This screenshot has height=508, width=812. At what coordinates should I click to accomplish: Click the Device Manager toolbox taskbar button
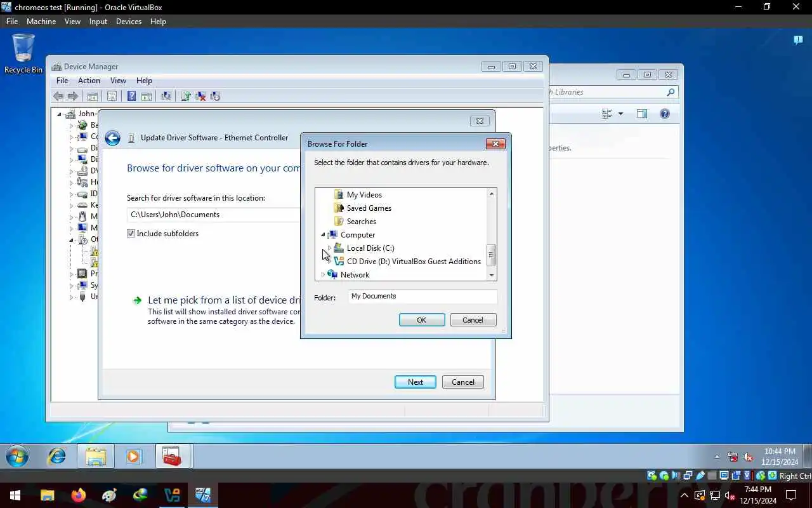[172, 456]
